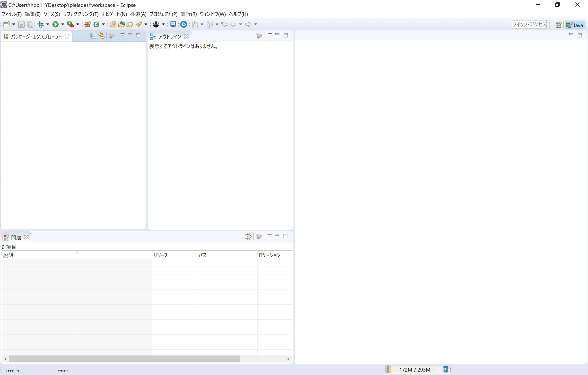
Task: Collapse all items in パッケージ・エクスプローラー
Action: pos(93,36)
